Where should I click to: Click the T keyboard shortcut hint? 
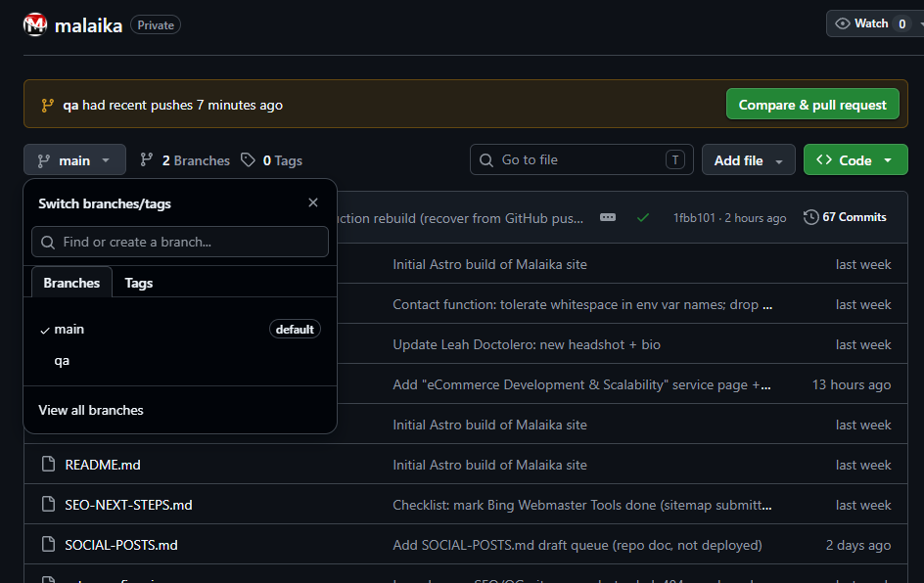675,159
